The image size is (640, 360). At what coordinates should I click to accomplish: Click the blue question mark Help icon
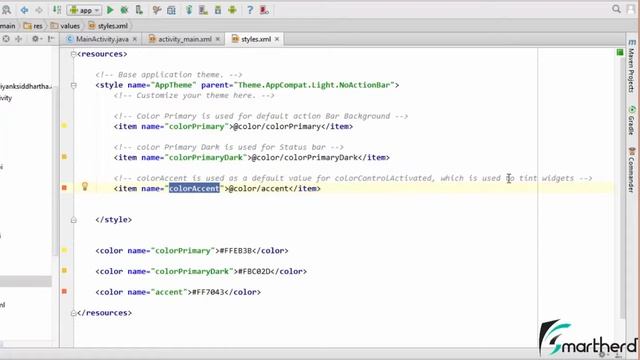click(250, 10)
